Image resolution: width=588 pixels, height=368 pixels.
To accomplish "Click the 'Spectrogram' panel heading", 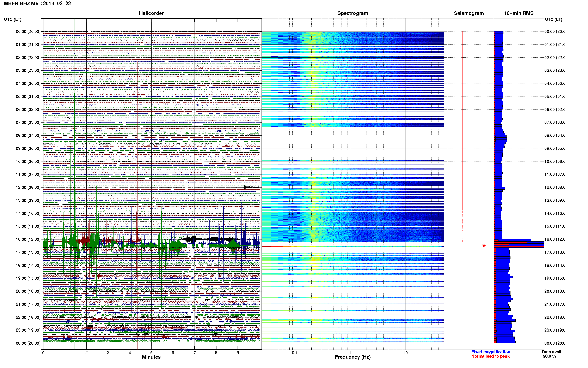I will pyautogui.click(x=353, y=13).
